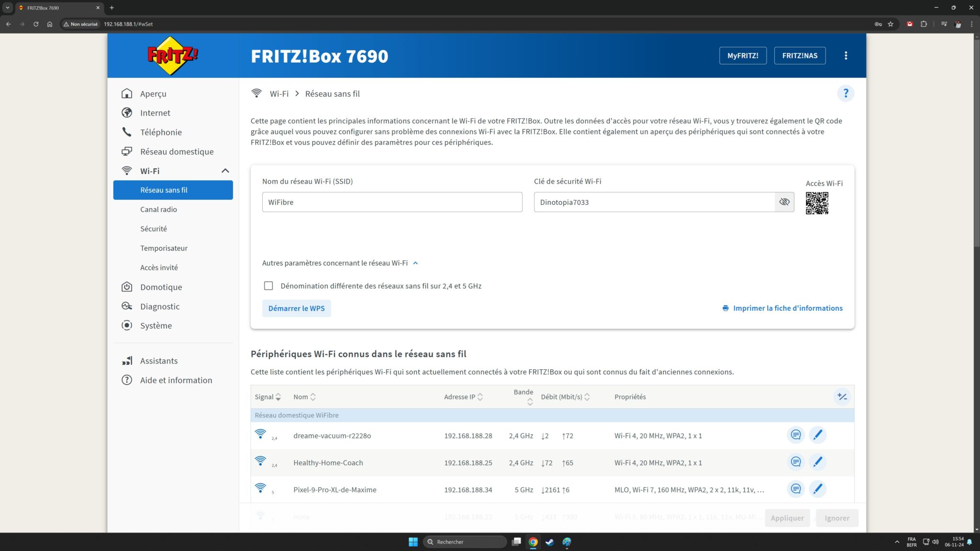Click the Appliquer button
Image resolution: width=980 pixels, height=551 pixels.
pyautogui.click(x=787, y=518)
